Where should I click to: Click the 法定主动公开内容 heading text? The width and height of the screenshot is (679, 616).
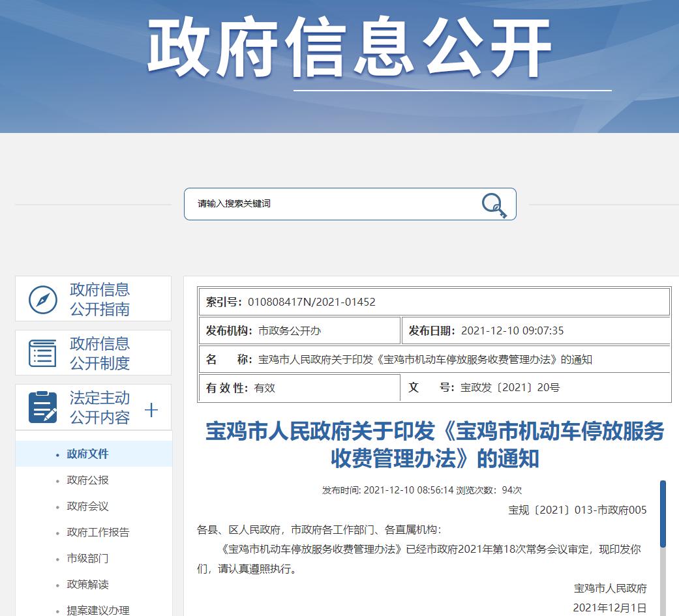coord(100,407)
